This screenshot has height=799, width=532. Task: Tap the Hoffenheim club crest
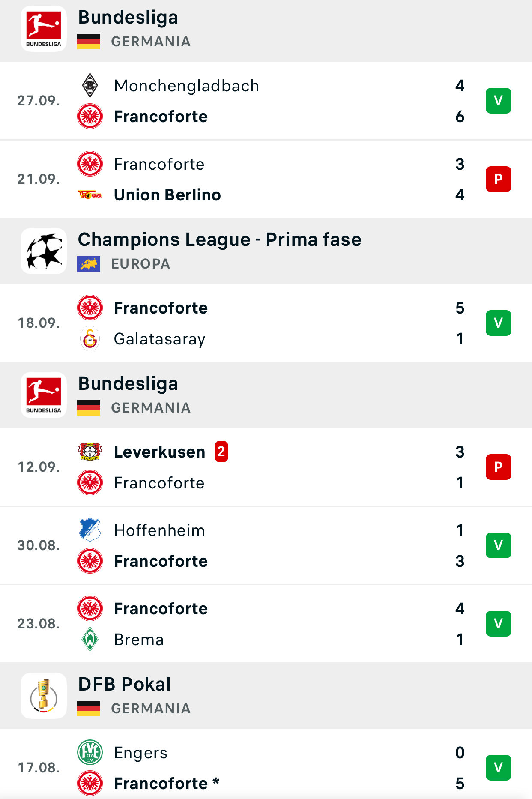90,530
